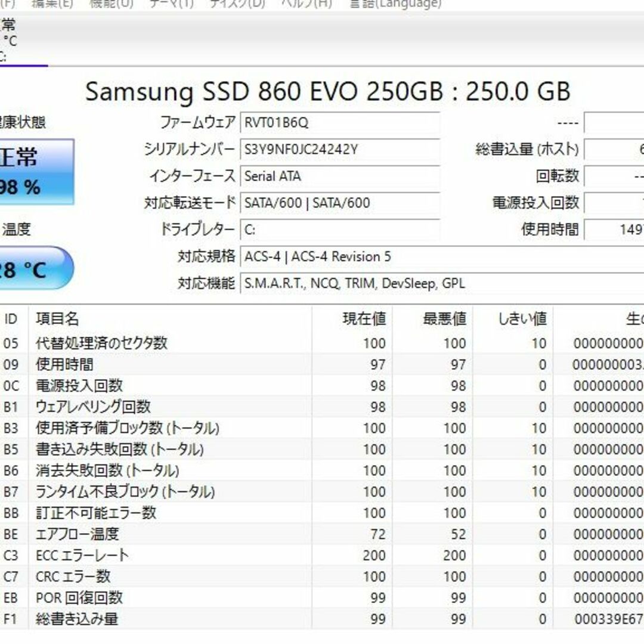Click the 電源投入回数 label beside the fields
The width and height of the screenshot is (644, 644).
(535, 203)
